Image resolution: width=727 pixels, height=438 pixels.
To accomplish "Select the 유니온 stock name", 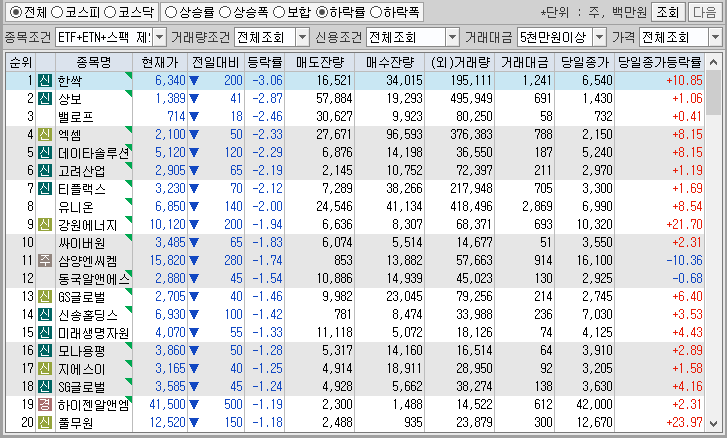I will (76, 207).
